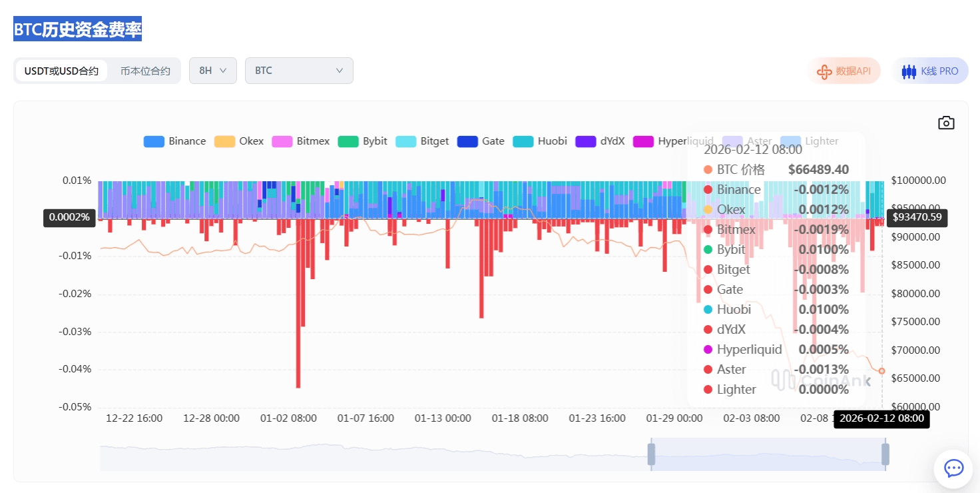This screenshot has height=493, width=980.
Task: Select USDT或USD合约 tab
Action: click(61, 71)
